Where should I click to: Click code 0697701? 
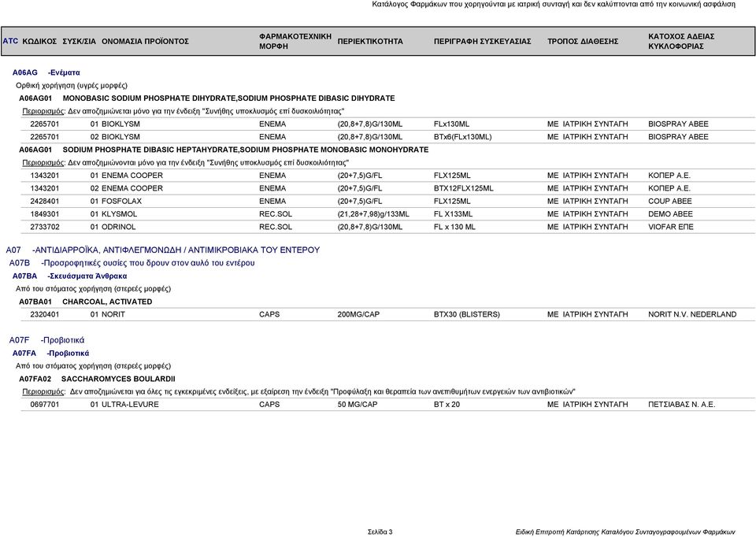tap(45, 405)
